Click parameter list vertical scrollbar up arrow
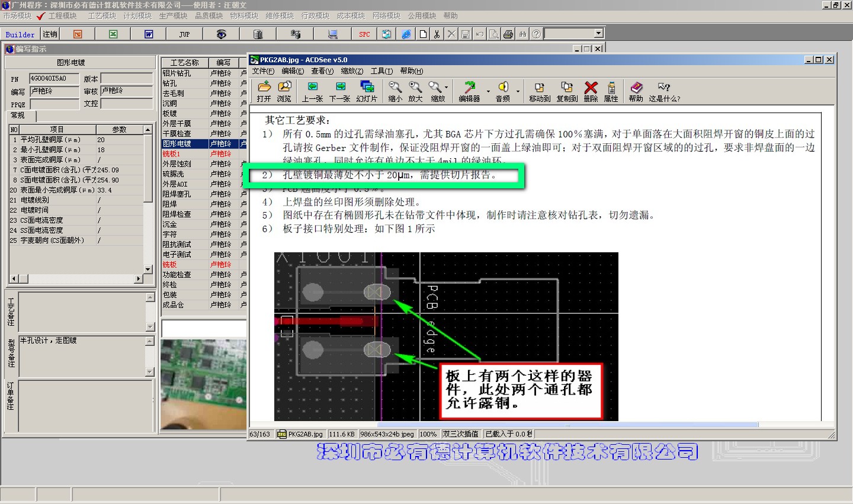This screenshot has width=853, height=504. point(148,129)
